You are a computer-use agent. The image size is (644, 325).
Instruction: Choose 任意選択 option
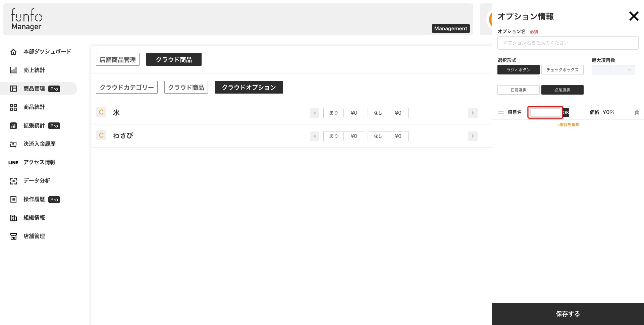(519, 90)
